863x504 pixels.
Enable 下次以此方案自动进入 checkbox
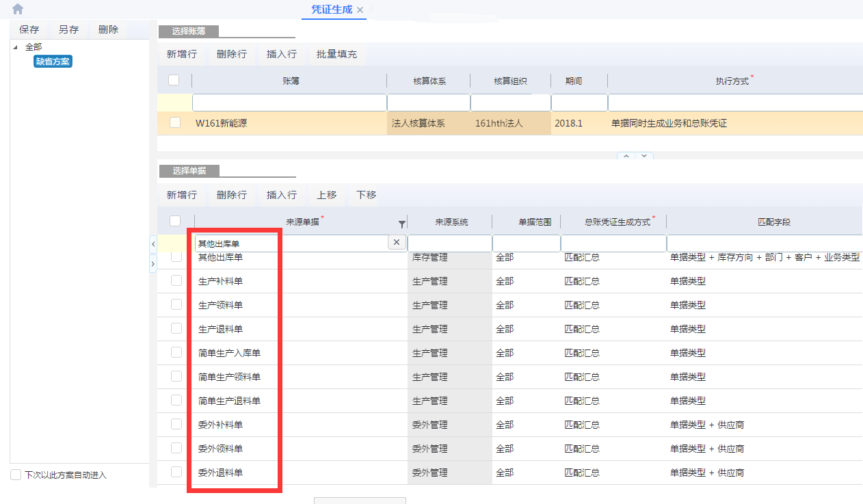(x=16, y=475)
